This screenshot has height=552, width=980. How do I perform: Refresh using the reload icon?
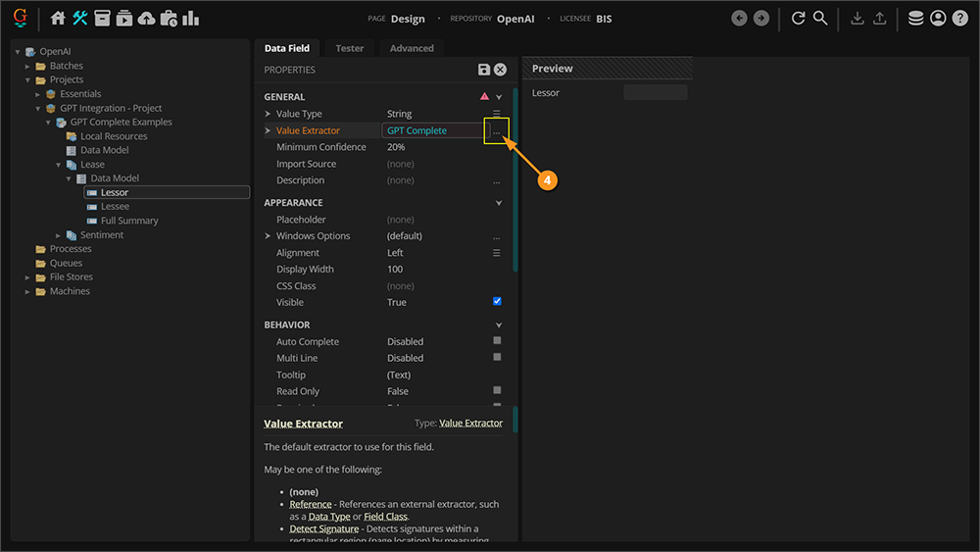click(798, 19)
